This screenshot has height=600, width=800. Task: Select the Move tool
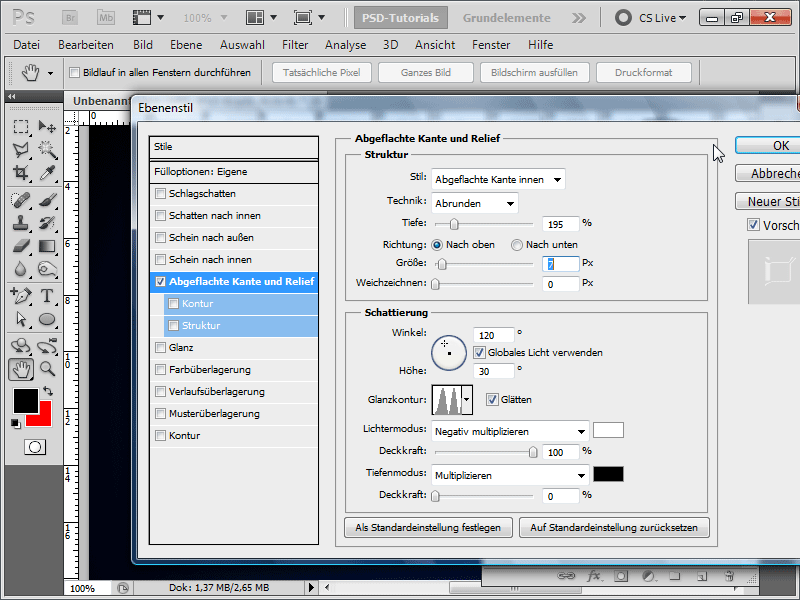pos(46,126)
